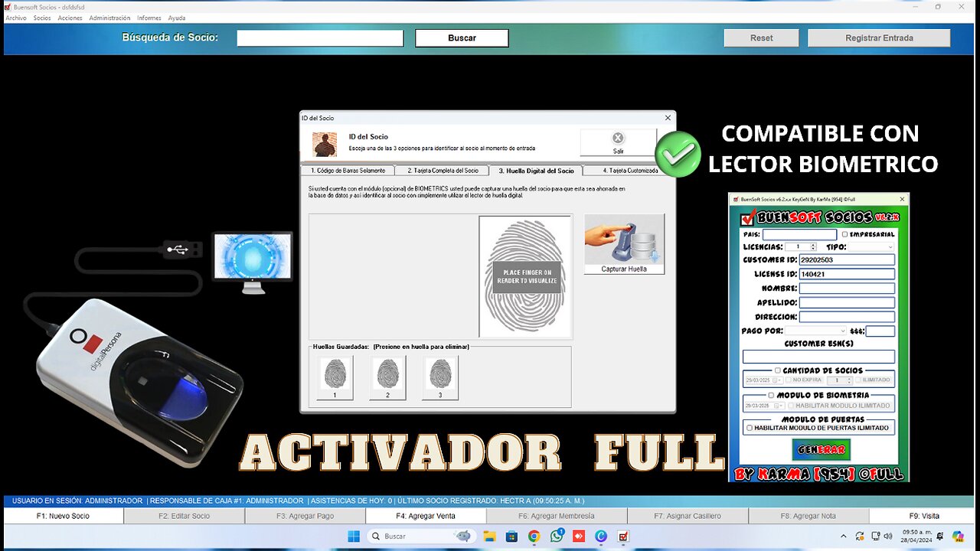980x551 pixels.
Task: Open the Socios menu
Action: click(x=42, y=18)
